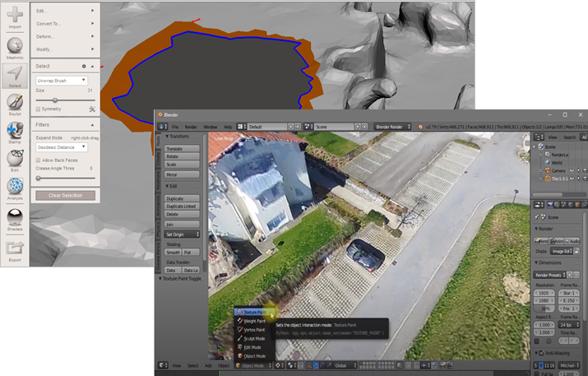The image size is (588, 376).
Task: Click the Mirror button in Blender
Action: click(x=182, y=175)
